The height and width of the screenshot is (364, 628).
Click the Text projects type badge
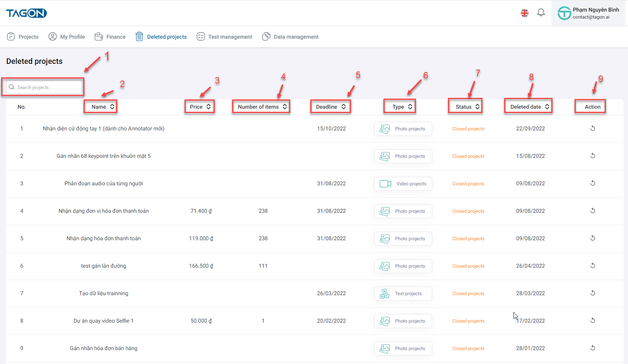coord(403,294)
